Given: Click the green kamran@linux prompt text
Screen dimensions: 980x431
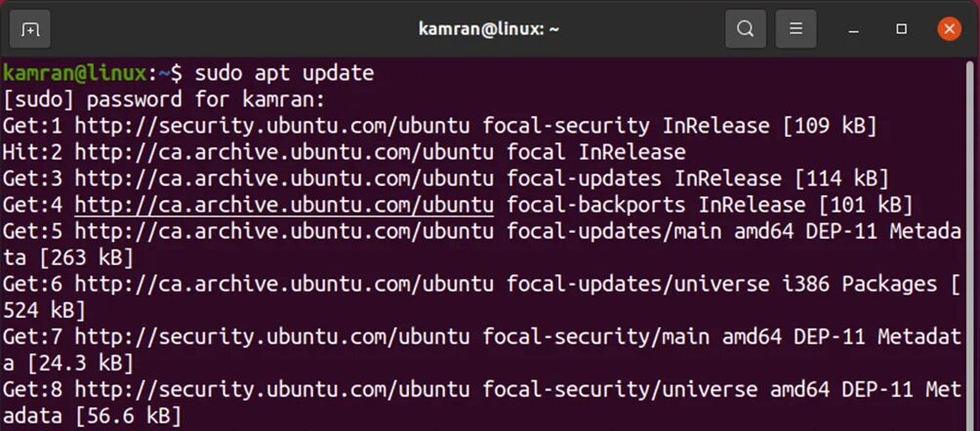Looking at the screenshot, I should (x=76, y=73).
